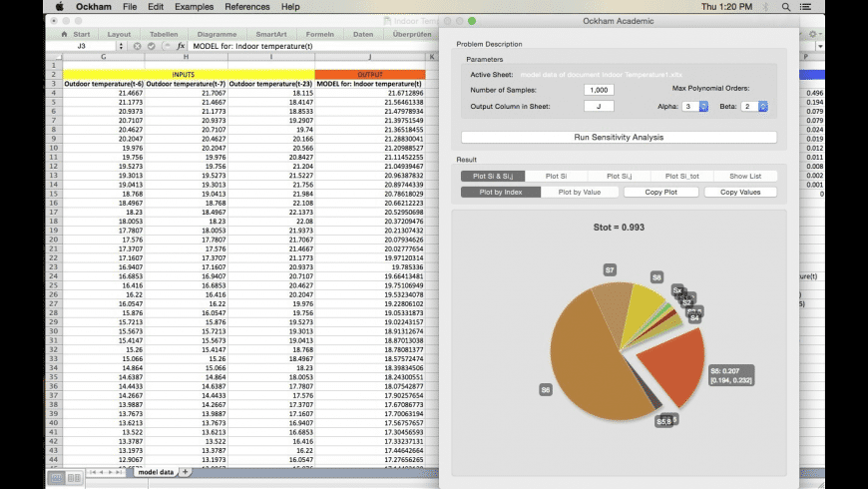Expand the cell name box dropdown
This screenshot has width=868, height=489.
click(121, 46)
